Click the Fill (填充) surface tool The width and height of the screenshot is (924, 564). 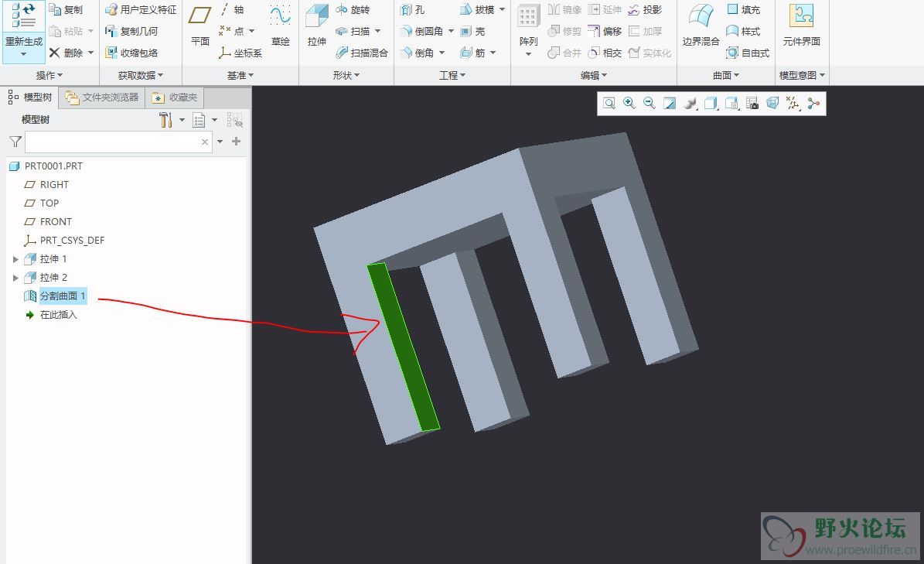coord(744,10)
